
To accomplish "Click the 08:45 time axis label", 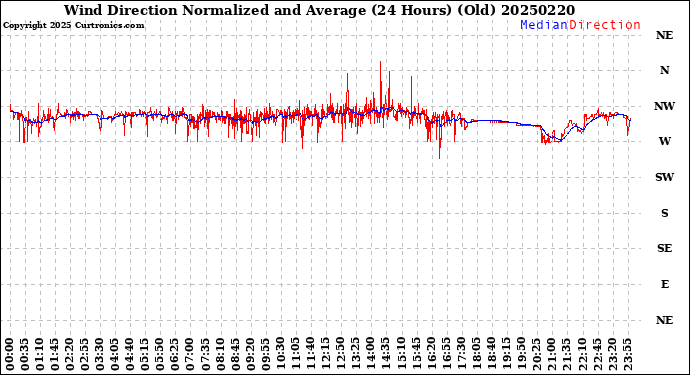I will point(235,355).
